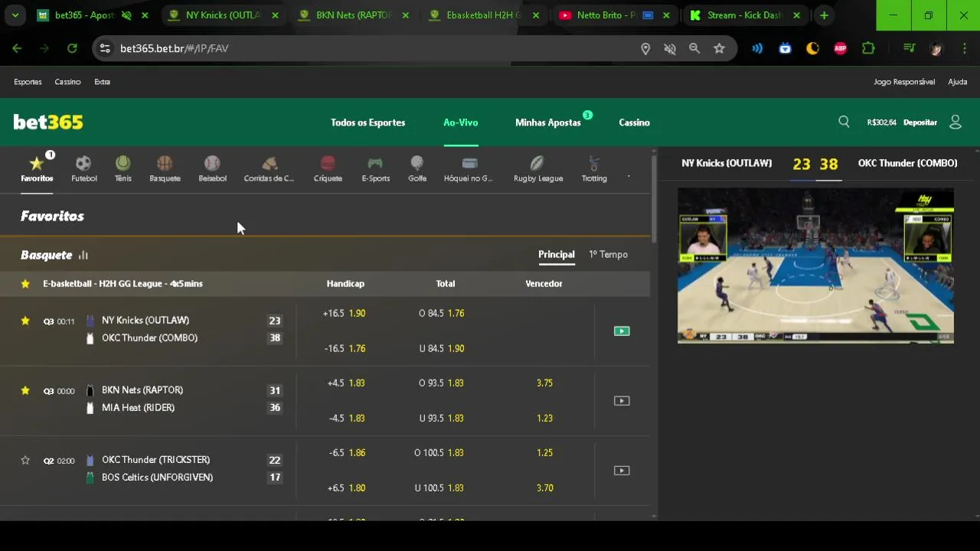Open the Extra link in top bar
The height and width of the screenshot is (551, 980).
pyautogui.click(x=102, y=82)
